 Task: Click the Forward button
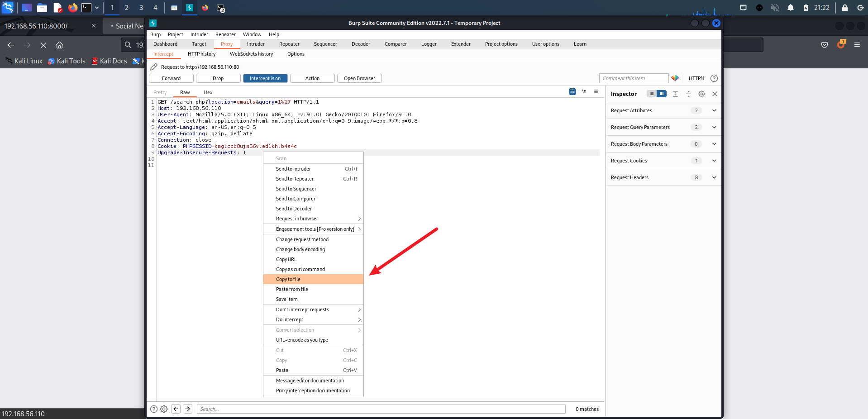[171, 78]
